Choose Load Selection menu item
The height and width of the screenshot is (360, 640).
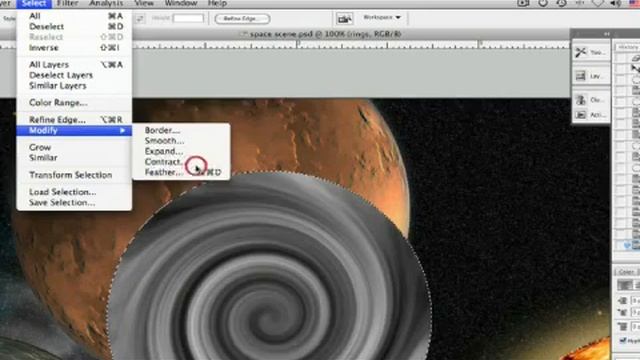pos(74,192)
